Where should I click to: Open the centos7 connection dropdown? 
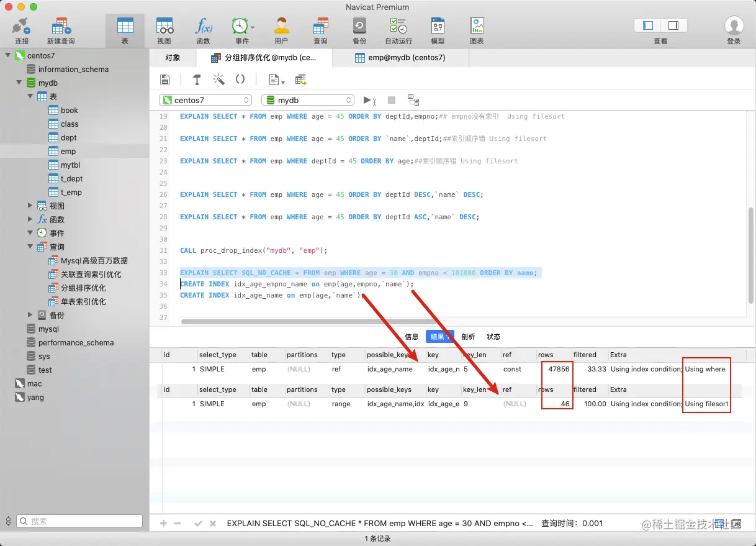(x=205, y=100)
